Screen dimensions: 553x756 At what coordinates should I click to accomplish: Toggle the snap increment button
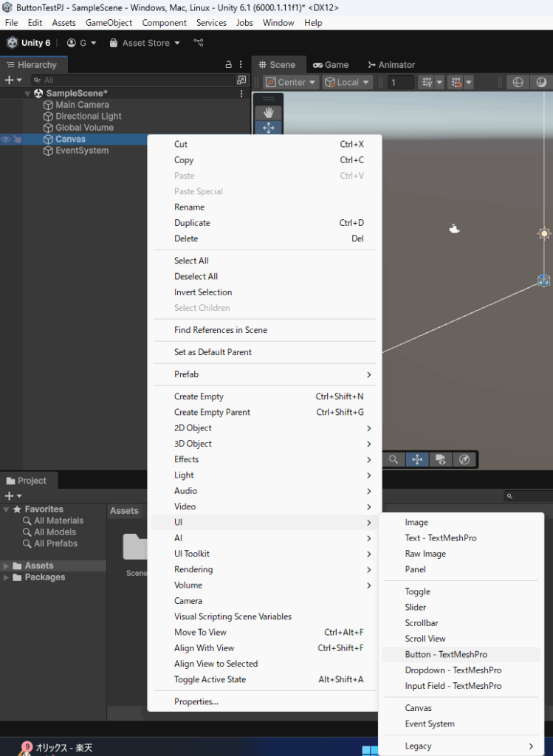pos(456,82)
